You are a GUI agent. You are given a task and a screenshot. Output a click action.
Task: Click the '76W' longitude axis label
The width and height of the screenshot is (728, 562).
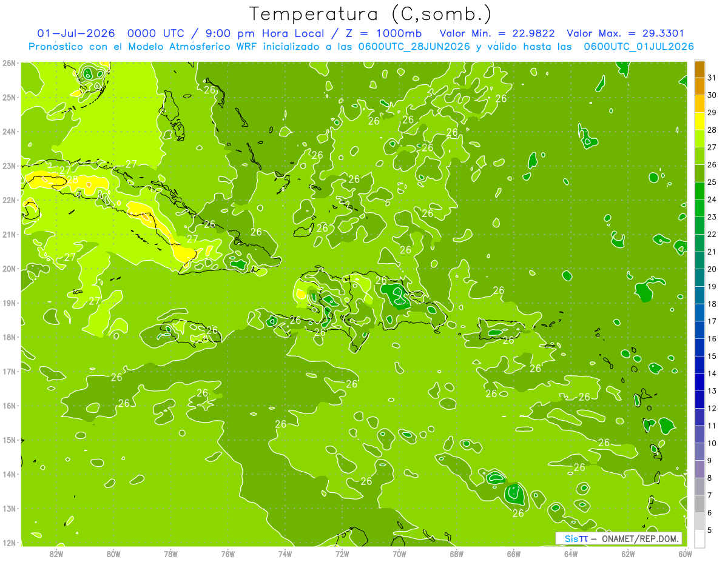pyautogui.click(x=228, y=554)
